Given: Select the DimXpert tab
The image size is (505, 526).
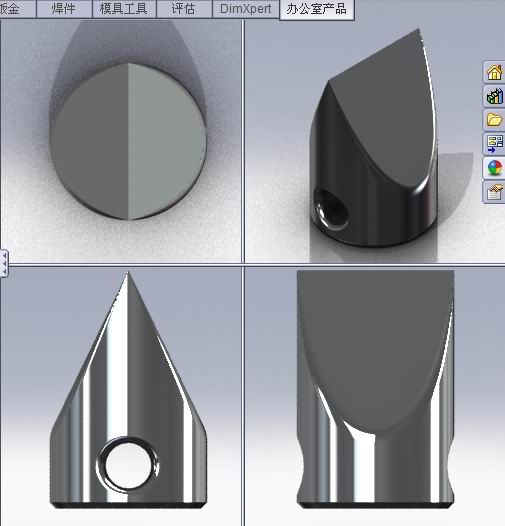Looking at the screenshot, I should 246,9.
